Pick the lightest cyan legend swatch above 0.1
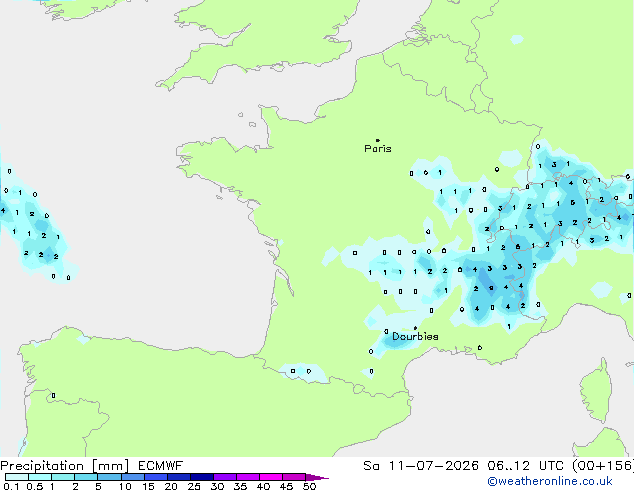This screenshot has height=490, width=634. pos(17,477)
